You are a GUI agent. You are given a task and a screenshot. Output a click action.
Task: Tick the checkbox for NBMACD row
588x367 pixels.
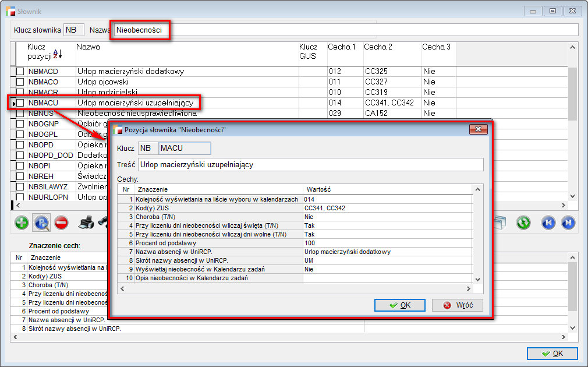(20, 72)
